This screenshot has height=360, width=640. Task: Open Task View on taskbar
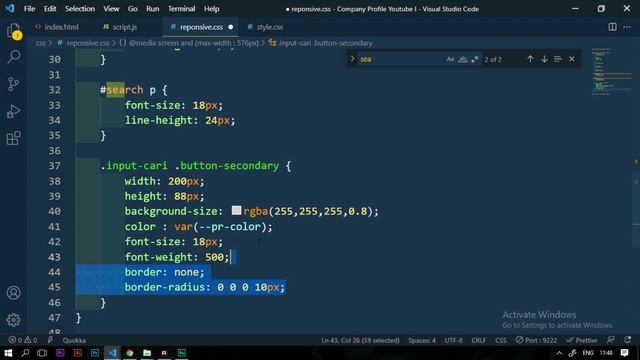(x=42, y=353)
